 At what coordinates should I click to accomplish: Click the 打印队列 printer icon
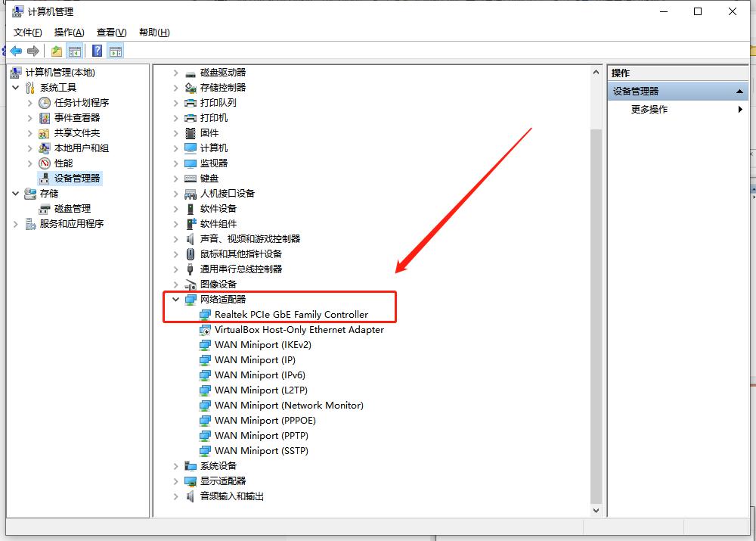[191, 103]
